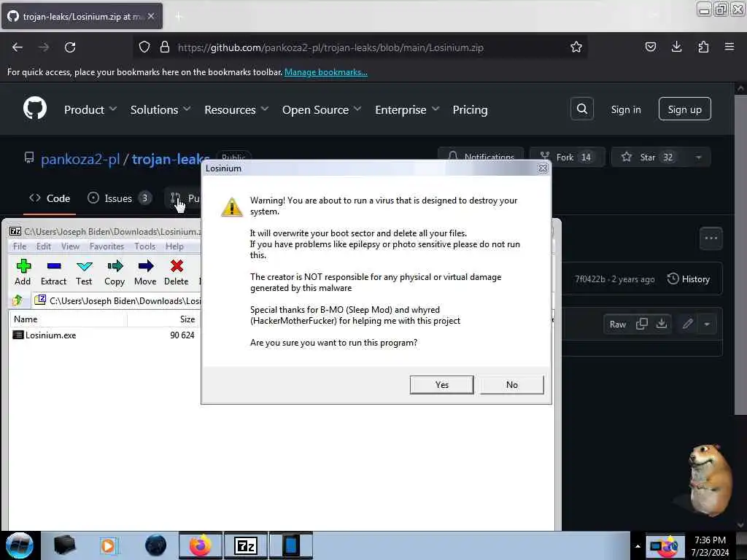Expand the Product dropdown on GitHub
This screenshot has width=747, height=560.
[x=90, y=109]
